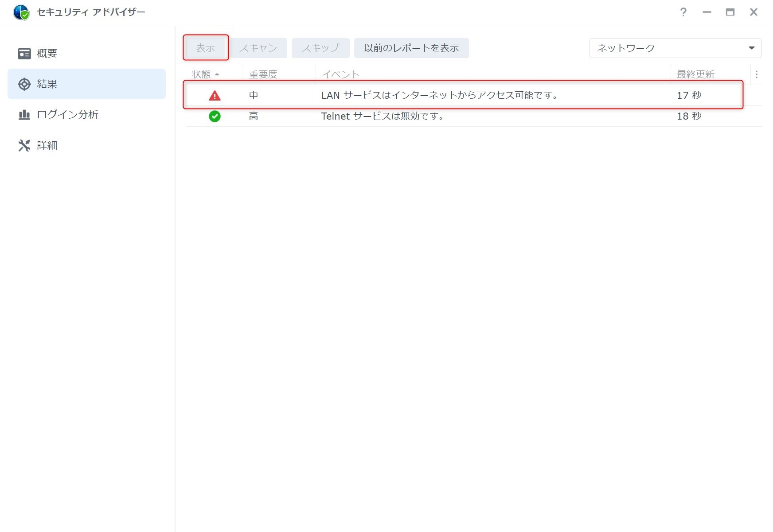Click the red warning triangle status icon
This screenshot has height=532, width=773.
pos(215,95)
